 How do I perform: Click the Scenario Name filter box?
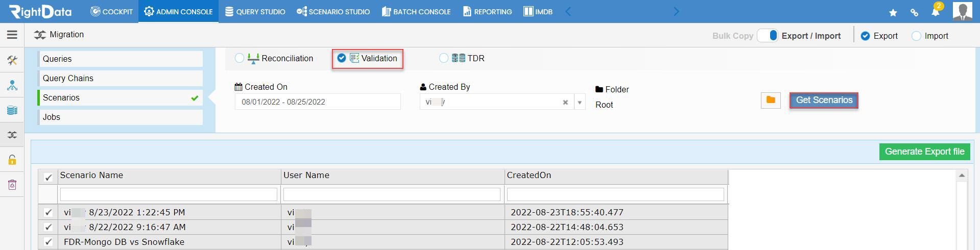(169, 194)
